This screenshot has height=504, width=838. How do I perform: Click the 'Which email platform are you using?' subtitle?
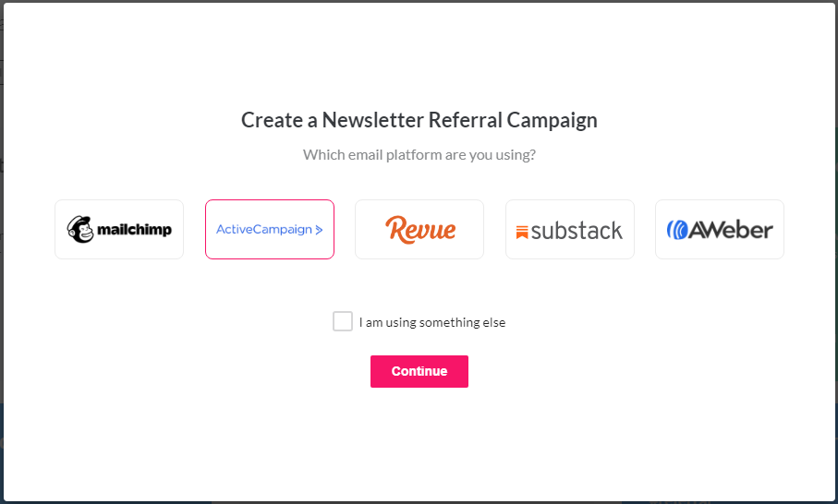pos(419,155)
